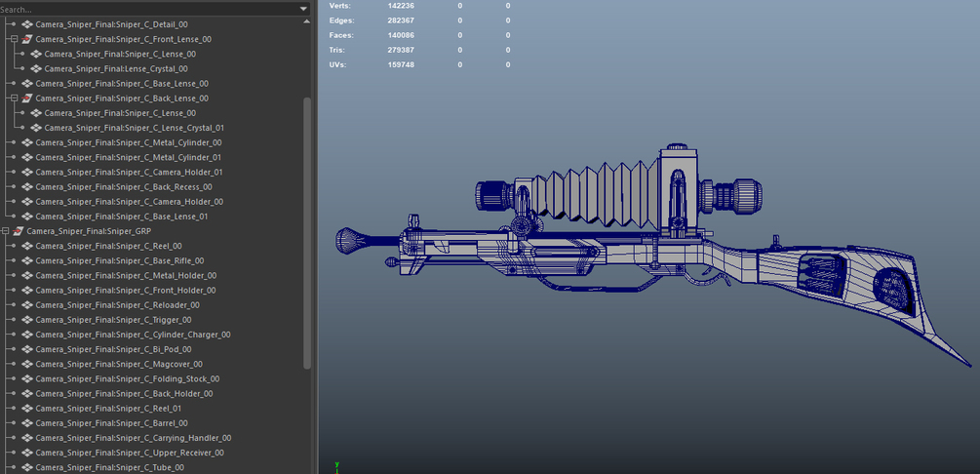Select the Sniper_C_Tube_00 node label
This screenshot has height=474, width=980.
[109, 468]
